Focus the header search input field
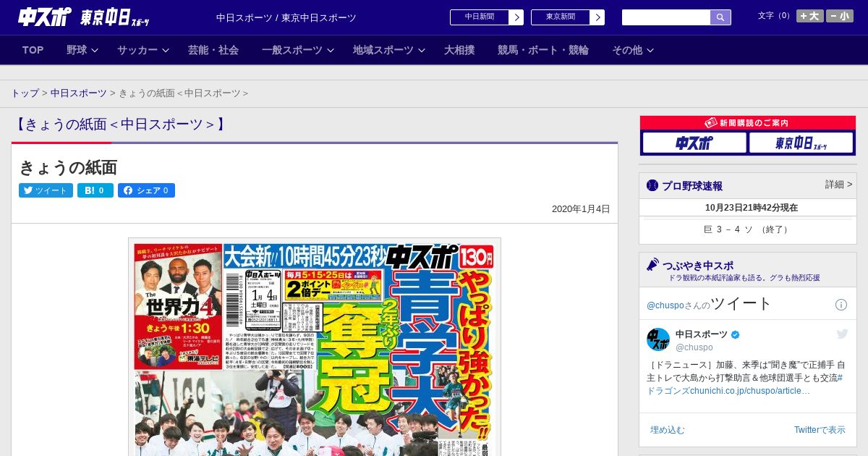Viewport: 868px width, 456px height. pyautogui.click(x=666, y=17)
